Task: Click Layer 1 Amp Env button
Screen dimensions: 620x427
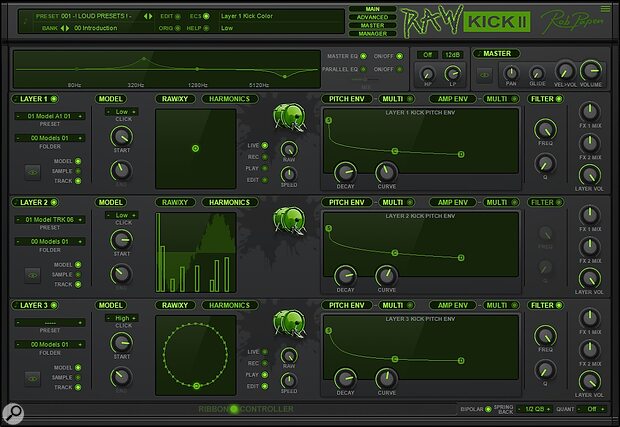Action: pos(453,99)
